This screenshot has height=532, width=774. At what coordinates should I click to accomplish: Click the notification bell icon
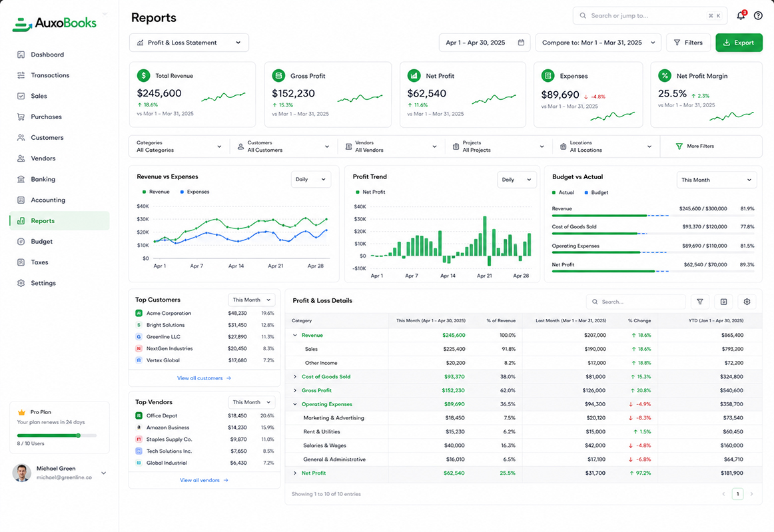(x=741, y=16)
